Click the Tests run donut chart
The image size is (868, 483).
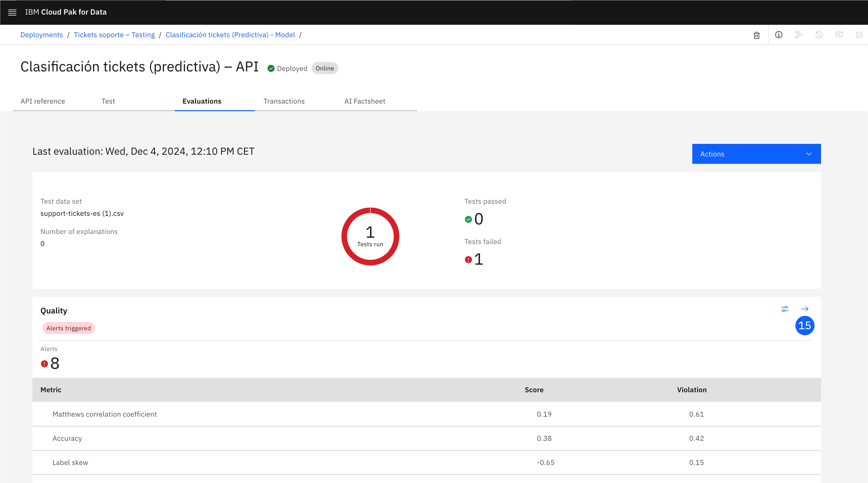pyautogui.click(x=370, y=236)
